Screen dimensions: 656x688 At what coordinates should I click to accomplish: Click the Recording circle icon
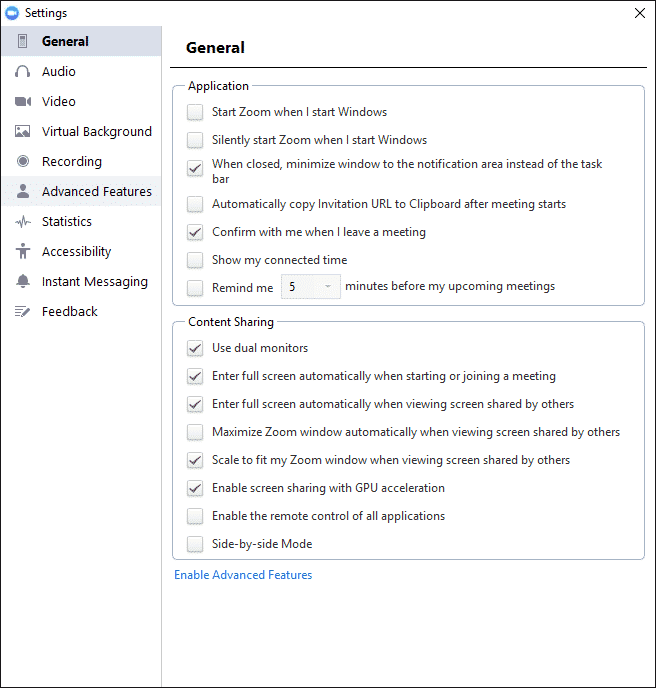click(x=23, y=161)
